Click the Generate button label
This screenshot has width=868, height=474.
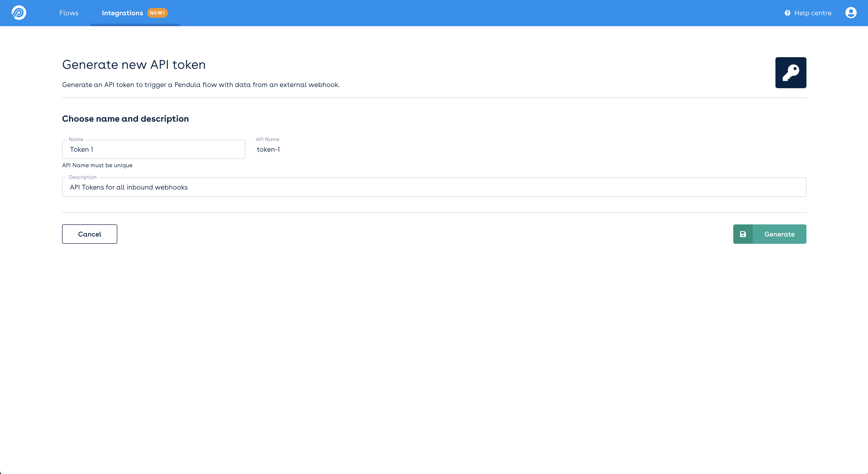[779, 234]
